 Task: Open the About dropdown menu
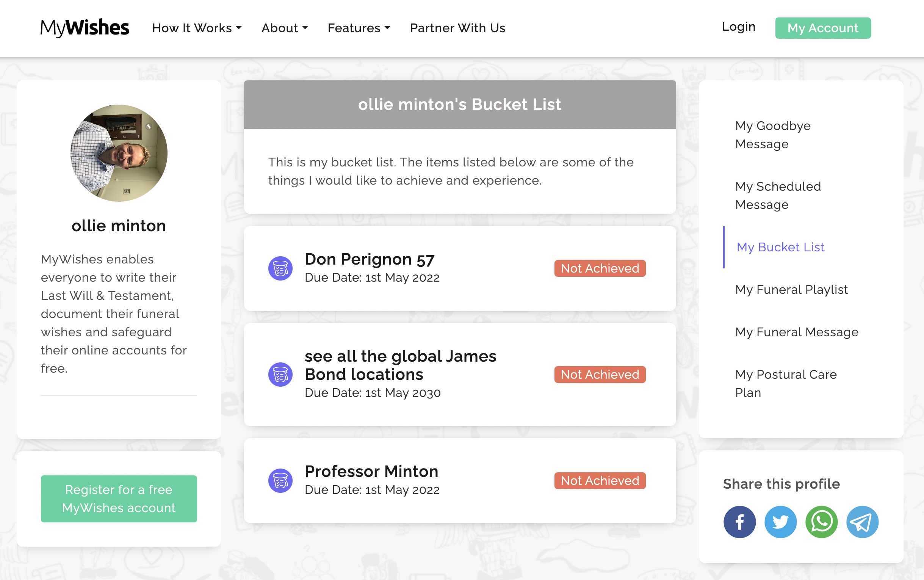(x=285, y=28)
